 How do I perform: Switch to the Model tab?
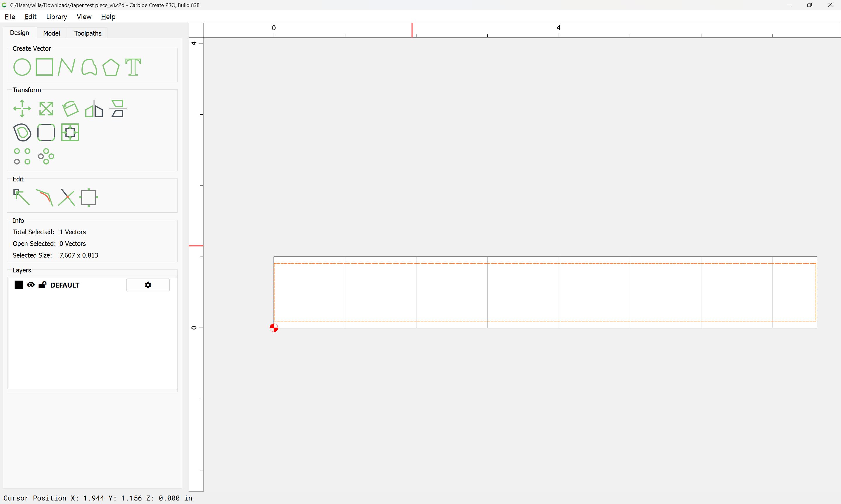[x=51, y=33]
